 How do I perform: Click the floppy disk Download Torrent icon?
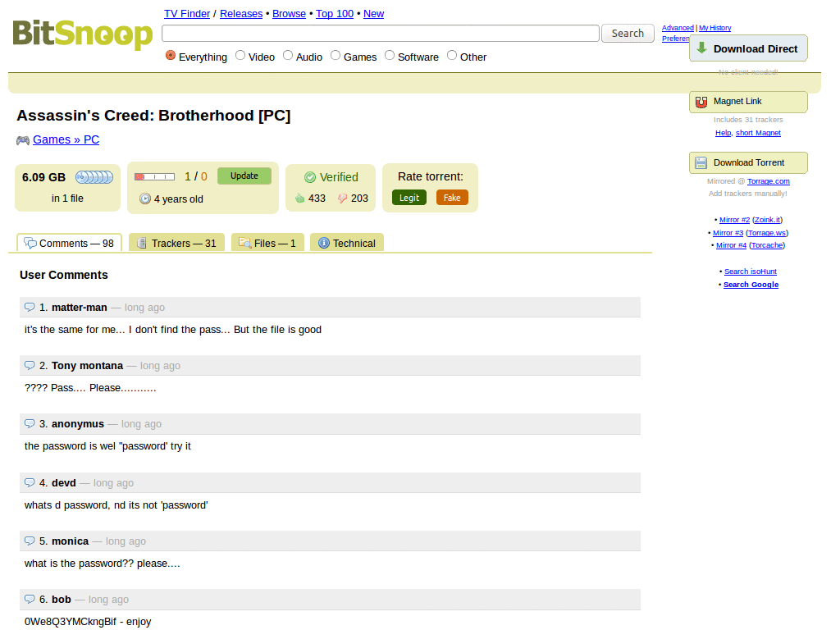coord(701,163)
